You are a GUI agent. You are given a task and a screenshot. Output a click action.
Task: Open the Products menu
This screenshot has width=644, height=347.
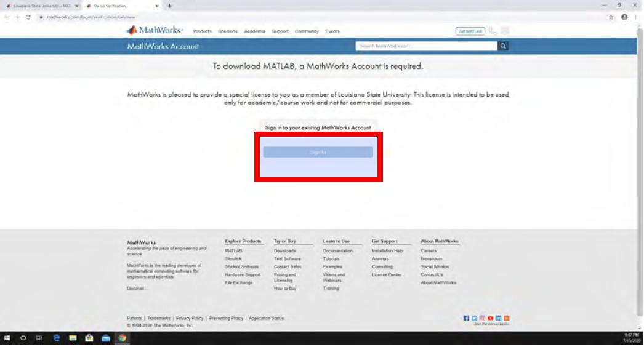tap(202, 31)
